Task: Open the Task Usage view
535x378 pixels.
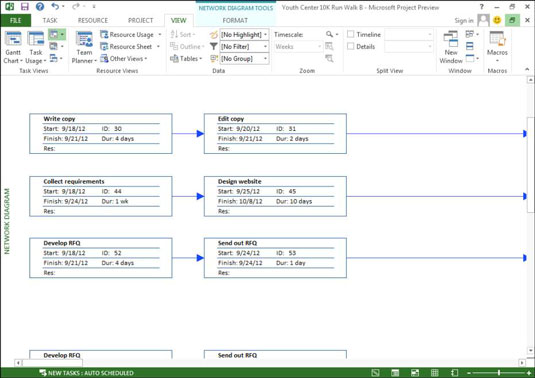Action: tap(35, 48)
